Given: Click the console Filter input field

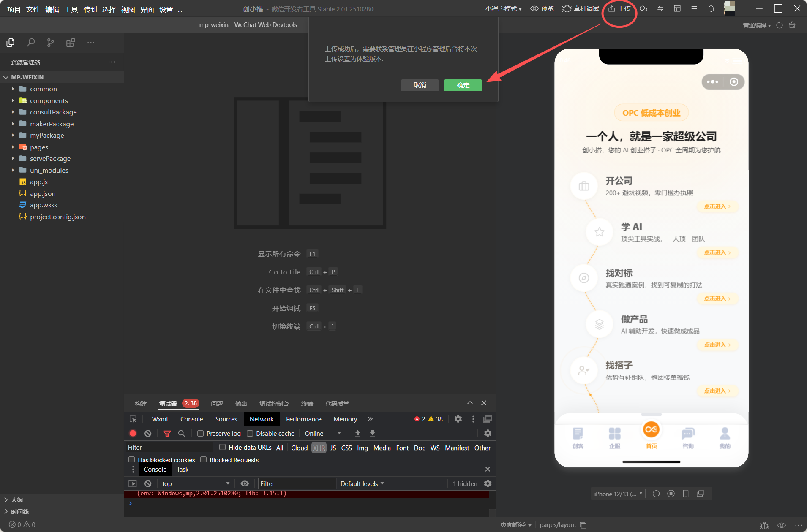Looking at the screenshot, I should point(297,483).
